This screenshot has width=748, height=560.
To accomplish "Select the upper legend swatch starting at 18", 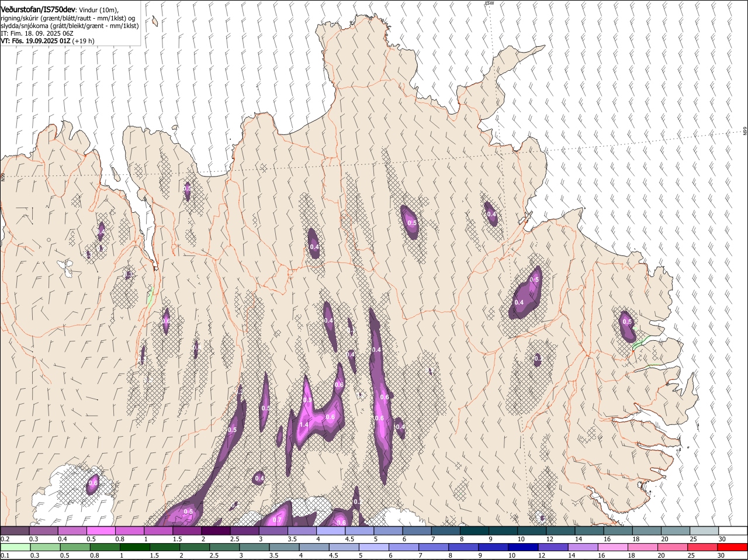I will [646, 530].
